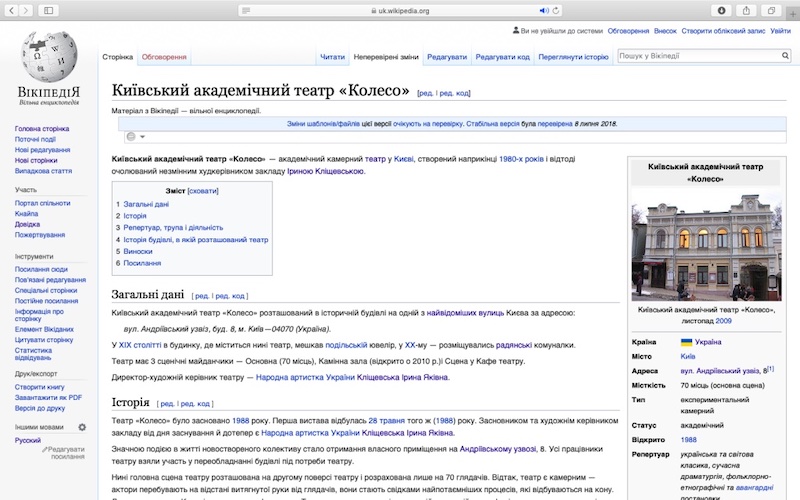Open Поточні події in sidebar

click(x=35, y=139)
